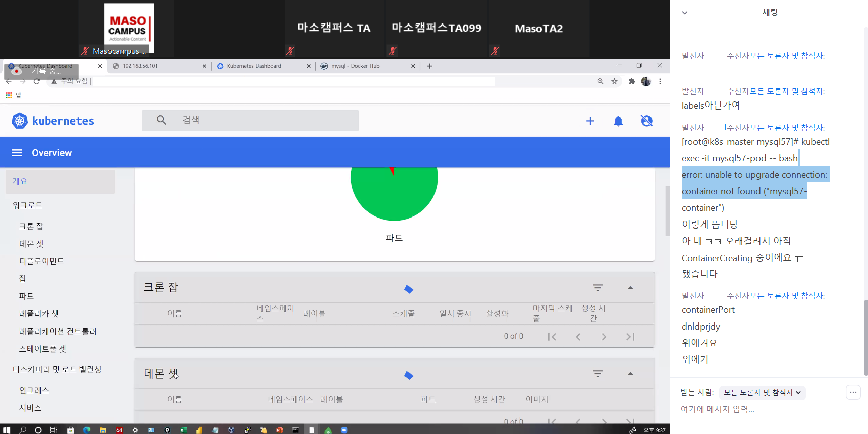
Task: Open the 모든 토론자 및 참석자 recipient dropdown
Action: coord(762,393)
